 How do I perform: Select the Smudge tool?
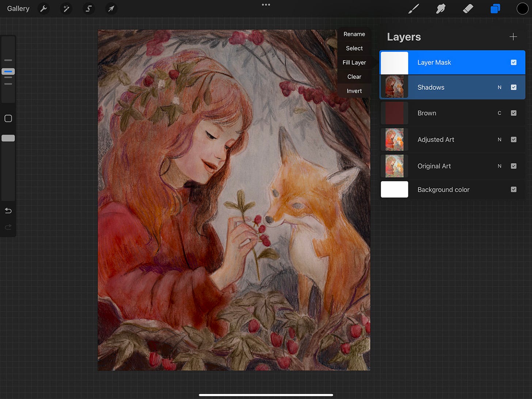point(441,8)
